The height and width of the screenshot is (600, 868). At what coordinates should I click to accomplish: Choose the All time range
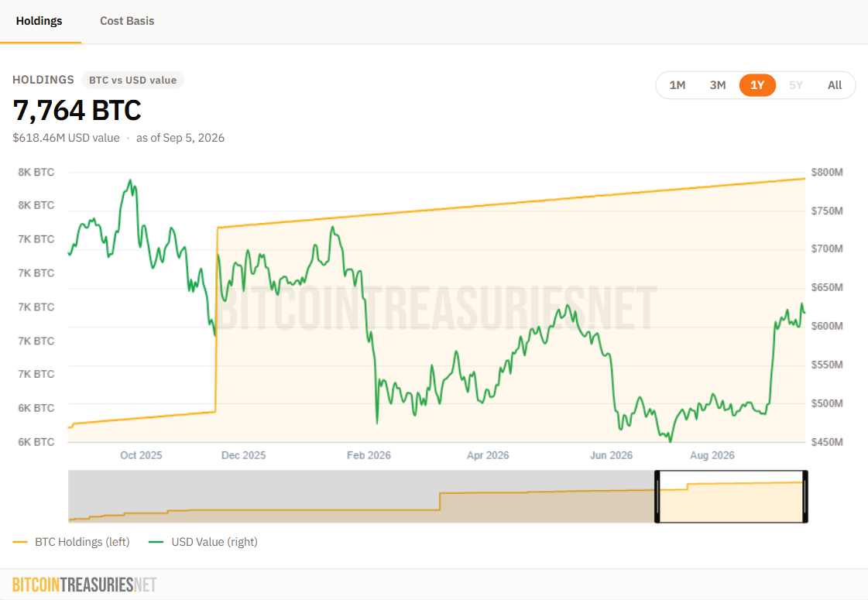tap(834, 85)
